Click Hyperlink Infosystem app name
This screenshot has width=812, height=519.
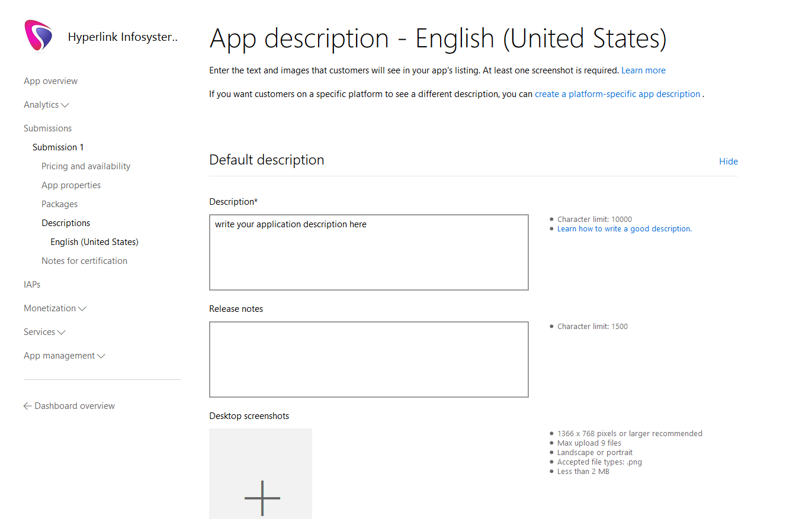[123, 37]
